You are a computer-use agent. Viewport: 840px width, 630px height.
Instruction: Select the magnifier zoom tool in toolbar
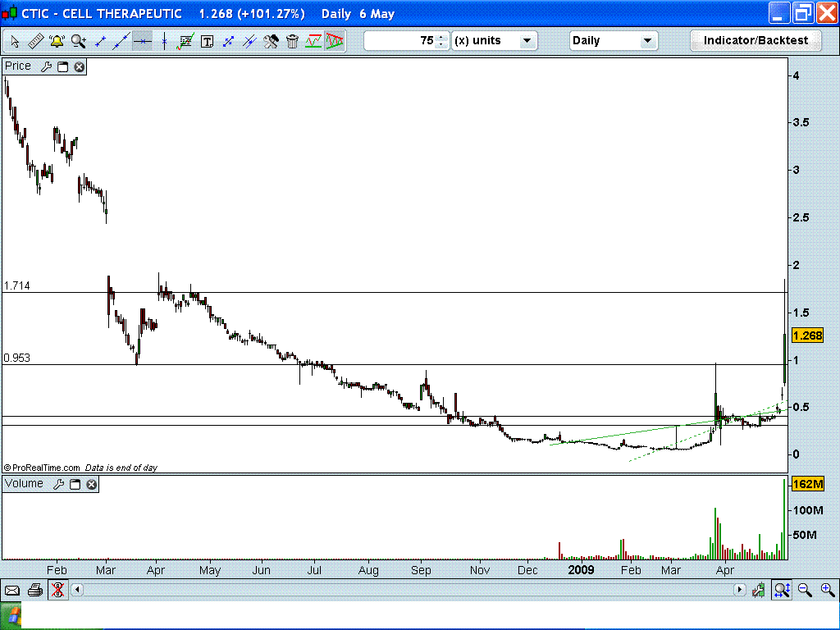(x=78, y=41)
